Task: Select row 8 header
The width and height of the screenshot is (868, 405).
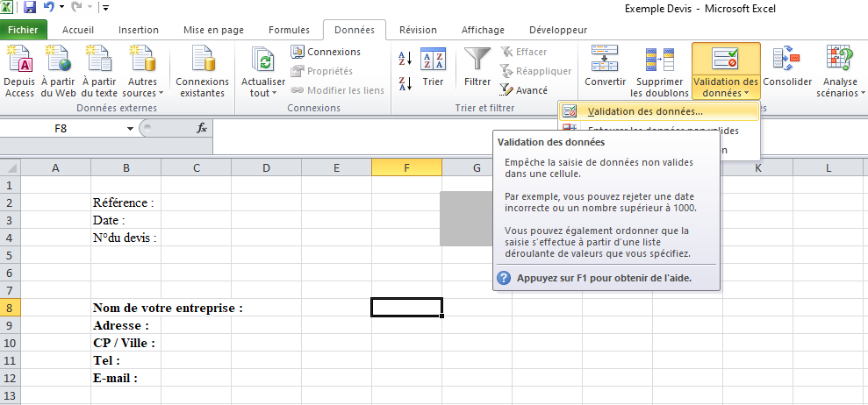Action: 10,309
